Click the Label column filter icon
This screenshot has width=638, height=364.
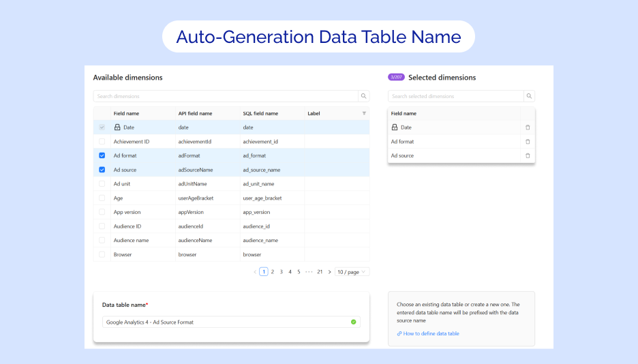tap(364, 113)
